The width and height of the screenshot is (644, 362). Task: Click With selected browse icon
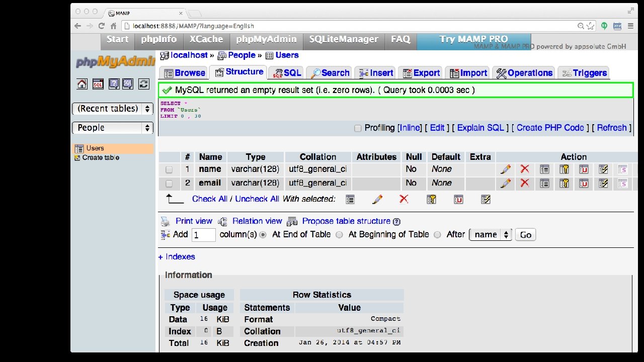[x=350, y=200]
